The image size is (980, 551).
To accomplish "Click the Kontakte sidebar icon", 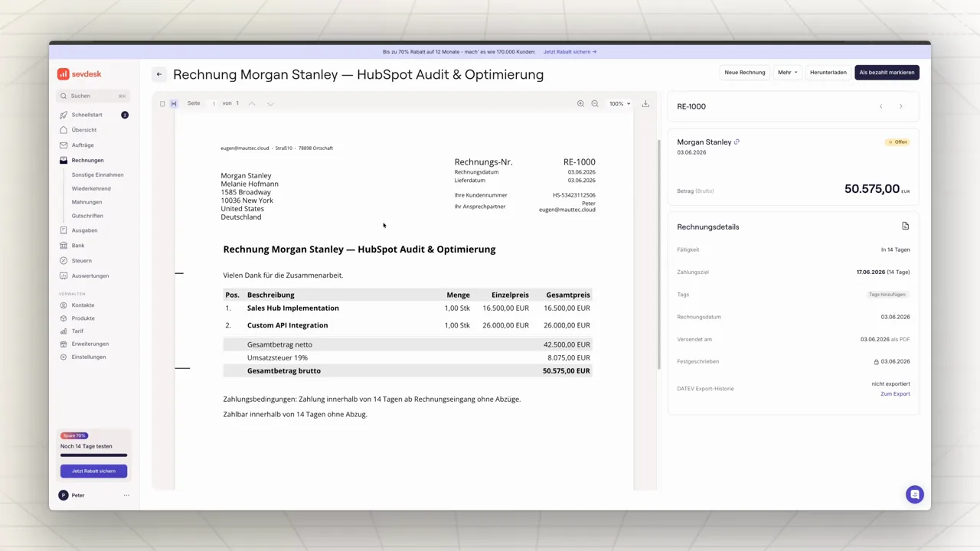I will [64, 305].
